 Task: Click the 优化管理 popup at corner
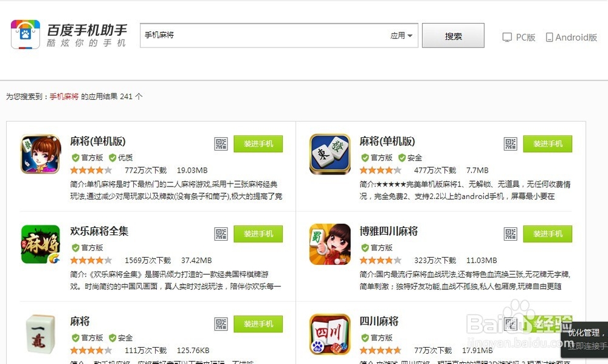[585, 339]
